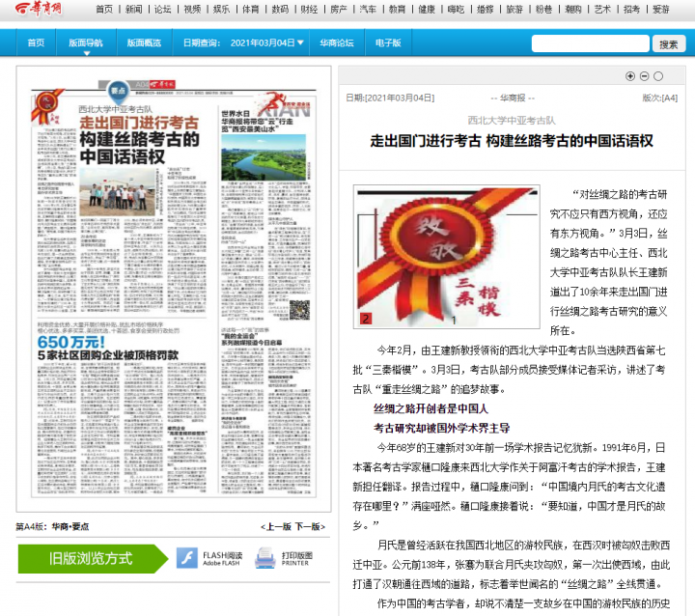Open the 电子版 tab
This screenshot has width=695, height=616.
[x=388, y=43]
